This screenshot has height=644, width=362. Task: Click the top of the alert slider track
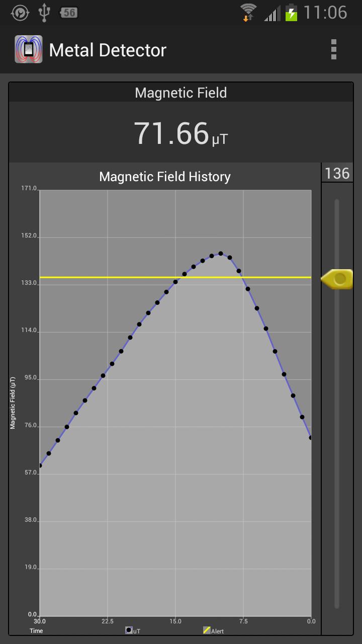click(337, 202)
